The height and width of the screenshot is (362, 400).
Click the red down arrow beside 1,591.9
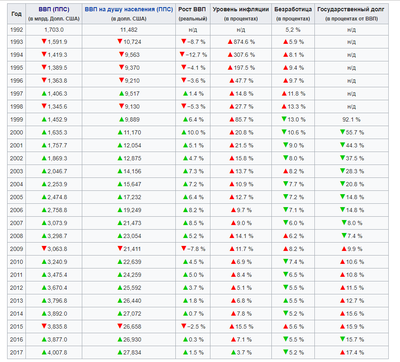44,41
